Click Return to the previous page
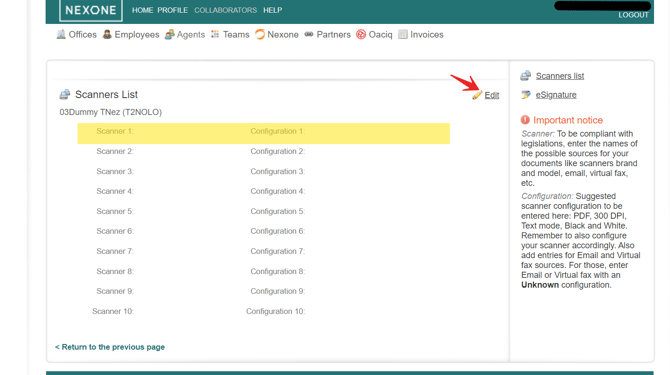 pos(110,347)
